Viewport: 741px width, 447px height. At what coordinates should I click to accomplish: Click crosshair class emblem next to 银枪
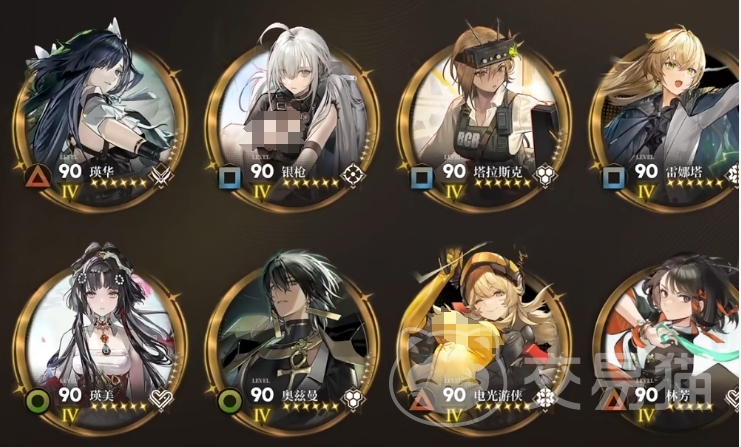pyautogui.click(x=352, y=176)
